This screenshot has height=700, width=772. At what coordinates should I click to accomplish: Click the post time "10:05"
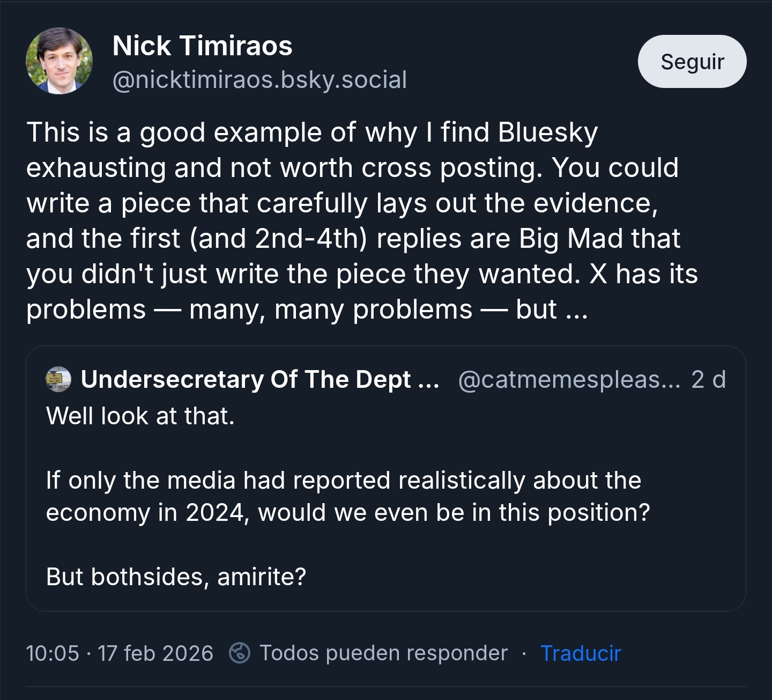[52, 653]
